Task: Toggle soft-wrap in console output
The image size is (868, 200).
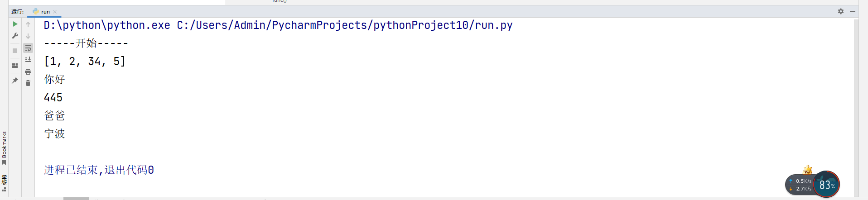Action: 28,48
